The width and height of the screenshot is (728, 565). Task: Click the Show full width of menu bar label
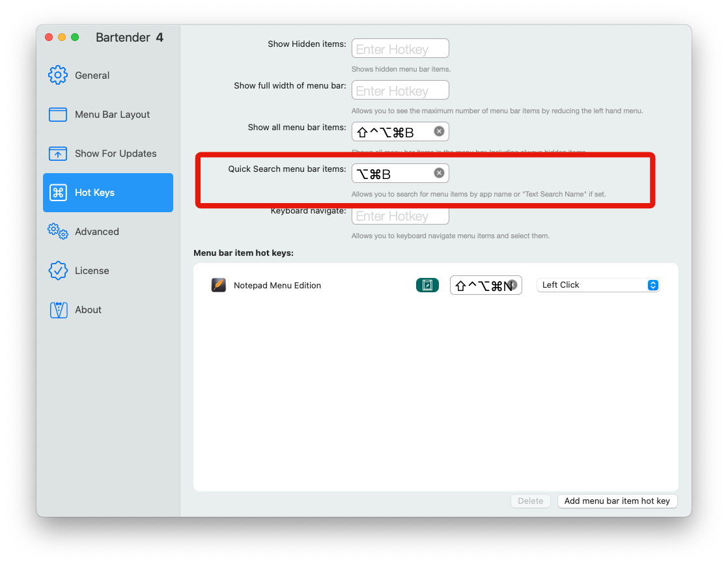290,86
